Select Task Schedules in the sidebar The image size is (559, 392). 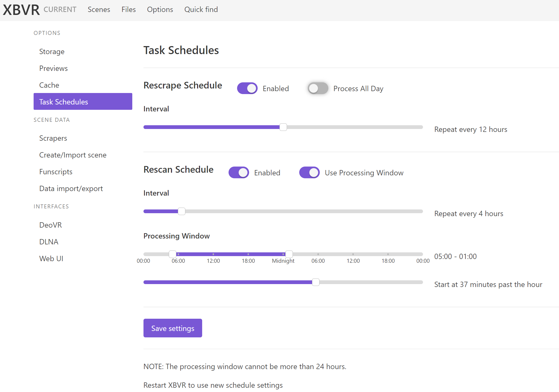(x=63, y=102)
